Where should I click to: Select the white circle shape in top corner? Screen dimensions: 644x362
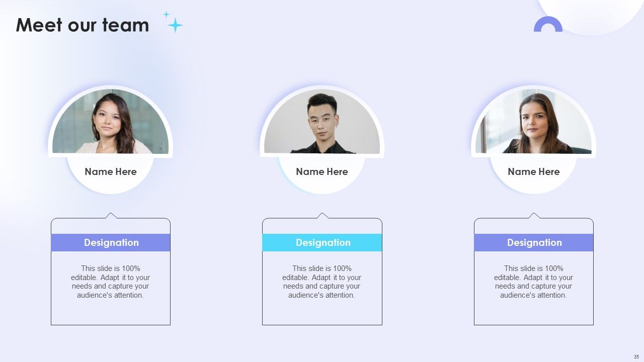tap(591, 15)
